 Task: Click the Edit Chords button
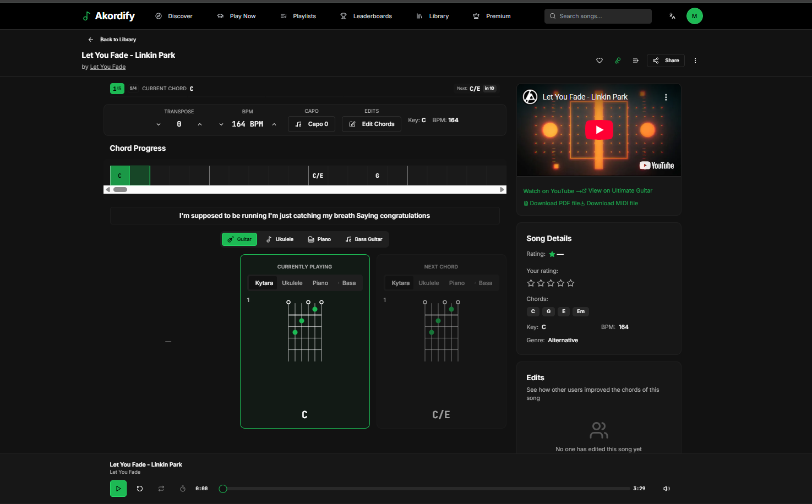pyautogui.click(x=371, y=124)
